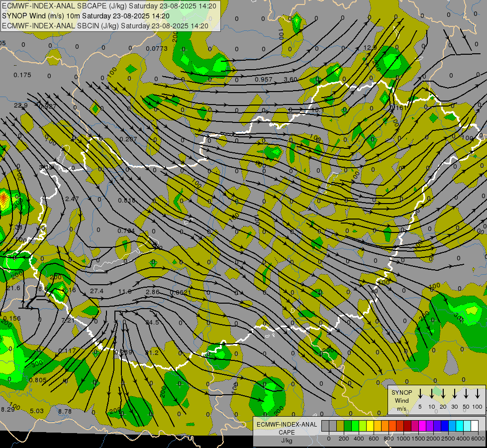Click the 27.4 value on the map

(x=97, y=291)
